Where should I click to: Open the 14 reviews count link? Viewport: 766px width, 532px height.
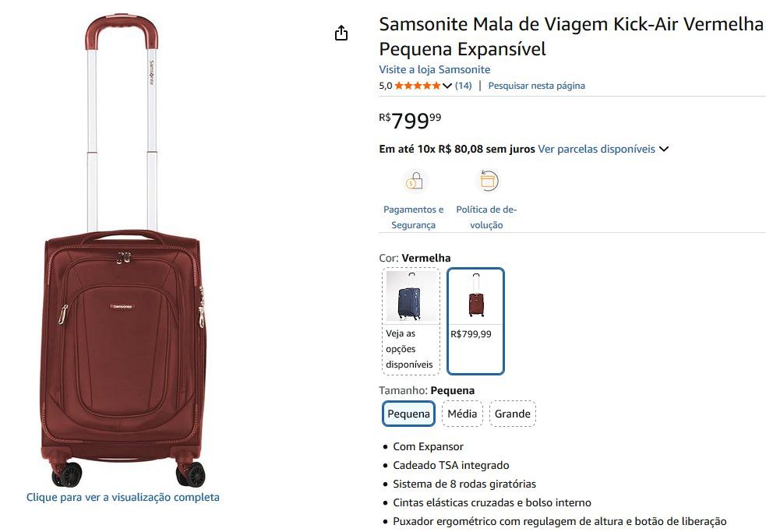tap(463, 86)
